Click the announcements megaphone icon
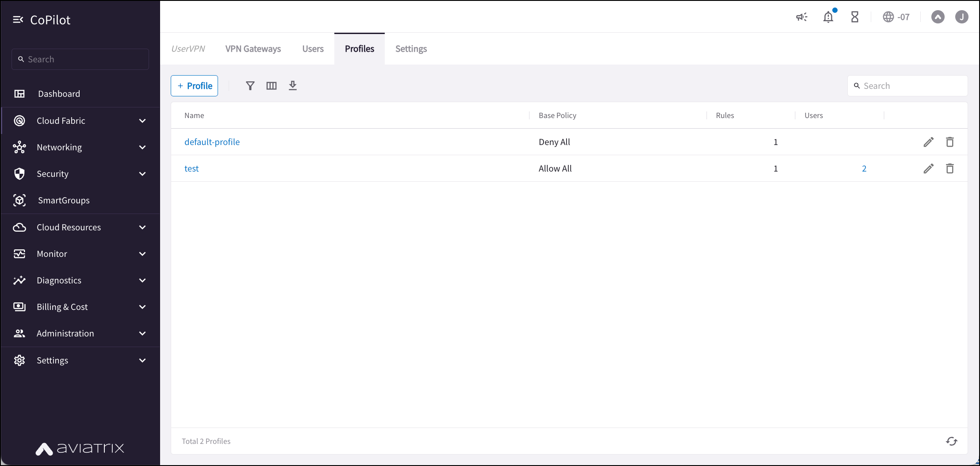Image resolution: width=980 pixels, height=466 pixels. tap(801, 17)
